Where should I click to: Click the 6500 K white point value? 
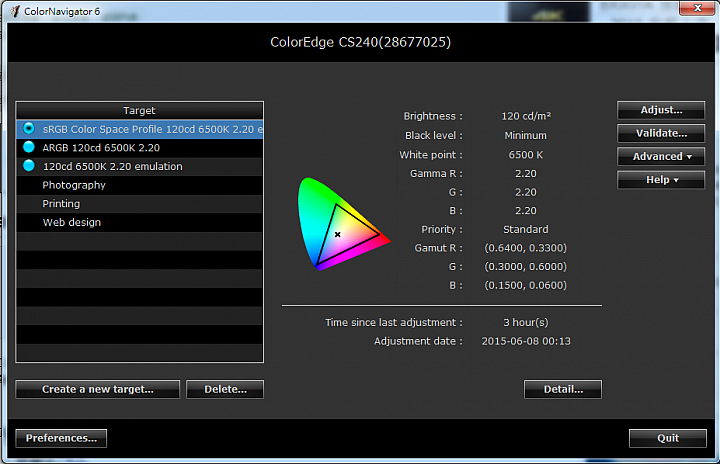tap(526, 155)
